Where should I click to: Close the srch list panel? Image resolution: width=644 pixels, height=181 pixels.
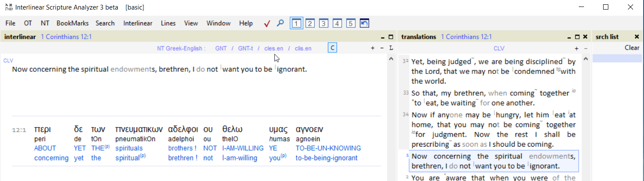[x=637, y=37]
